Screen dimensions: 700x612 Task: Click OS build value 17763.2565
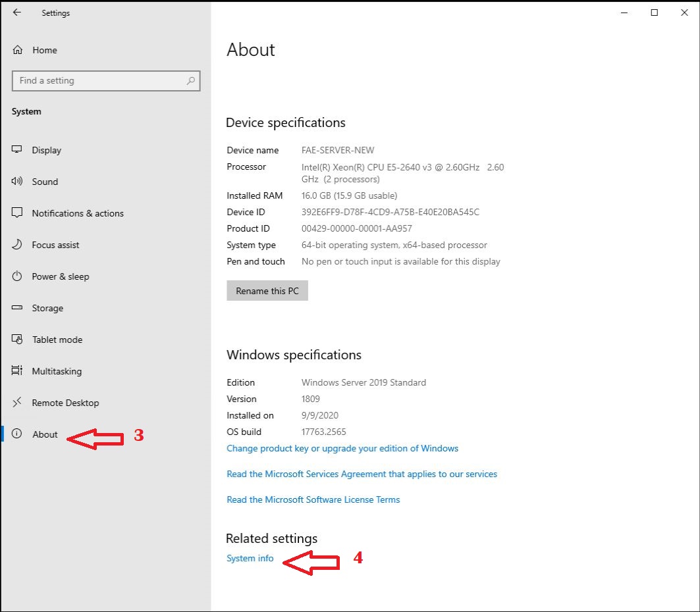[324, 432]
